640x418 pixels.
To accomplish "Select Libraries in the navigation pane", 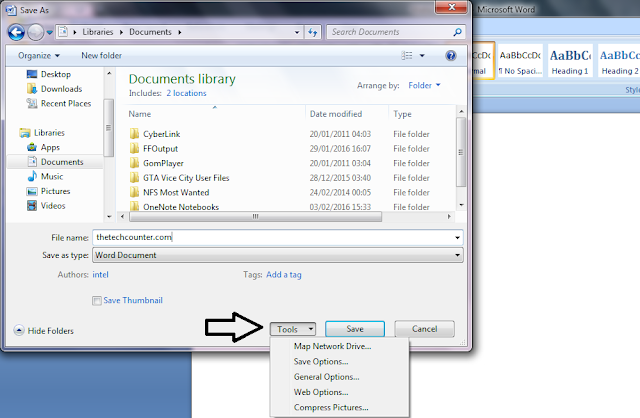I will 42,133.
